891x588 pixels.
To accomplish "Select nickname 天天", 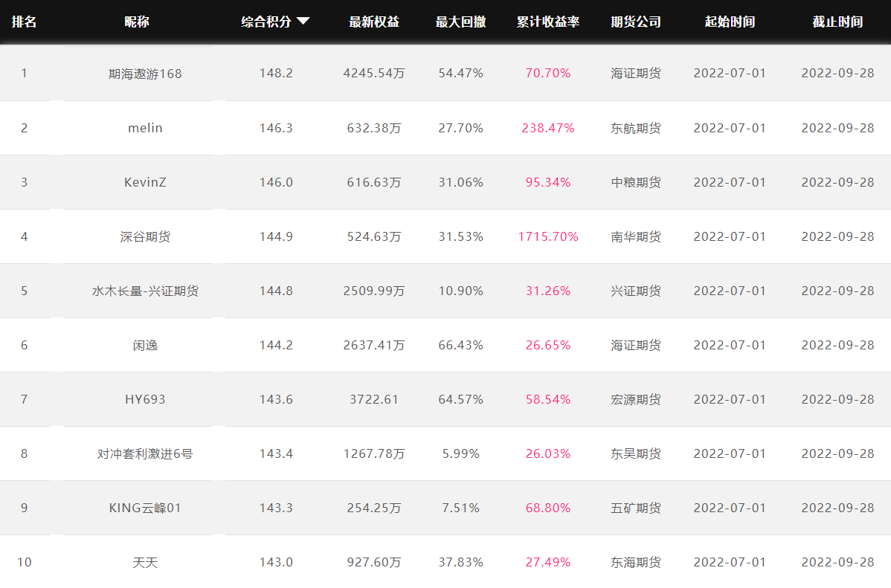I will point(145,563).
